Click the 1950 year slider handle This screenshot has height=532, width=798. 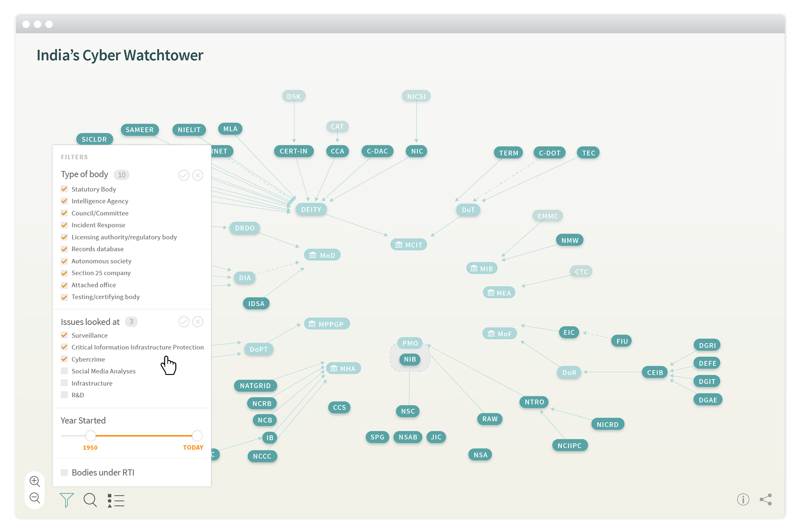click(91, 436)
